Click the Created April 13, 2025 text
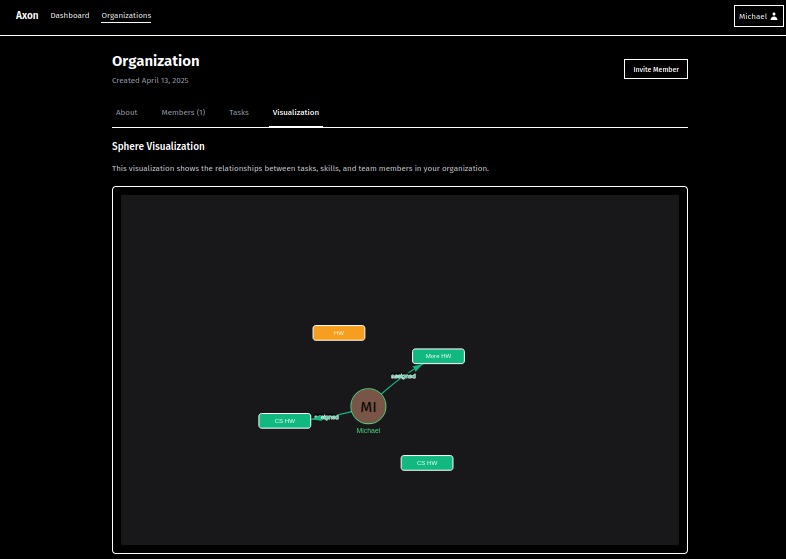The image size is (786, 559). pos(150,80)
